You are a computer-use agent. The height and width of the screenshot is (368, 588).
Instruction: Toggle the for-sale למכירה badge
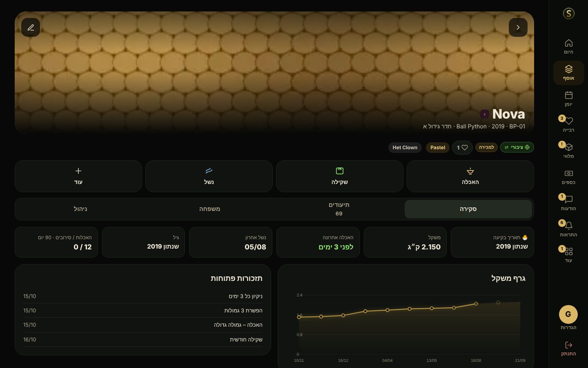[x=486, y=147]
